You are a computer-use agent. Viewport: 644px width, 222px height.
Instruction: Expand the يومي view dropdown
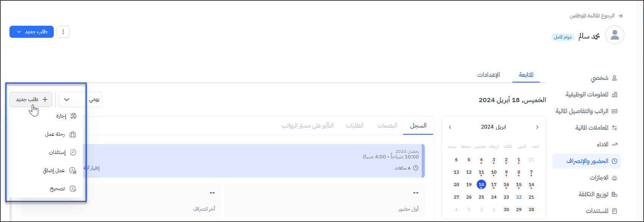pos(81,99)
